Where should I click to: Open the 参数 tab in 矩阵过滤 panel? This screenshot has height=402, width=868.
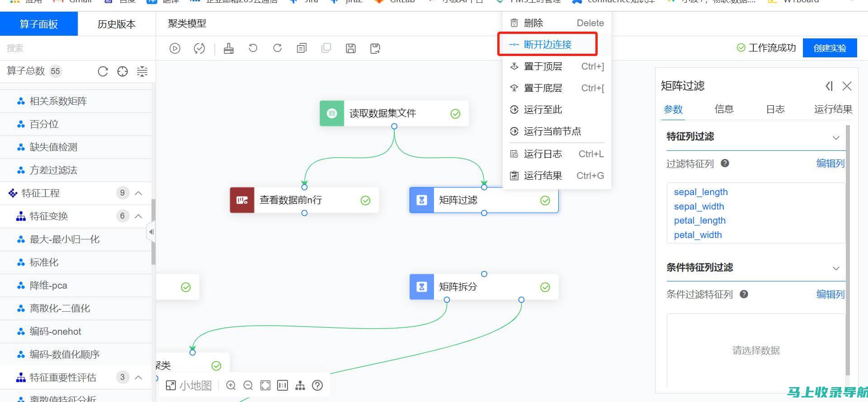(673, 109)
